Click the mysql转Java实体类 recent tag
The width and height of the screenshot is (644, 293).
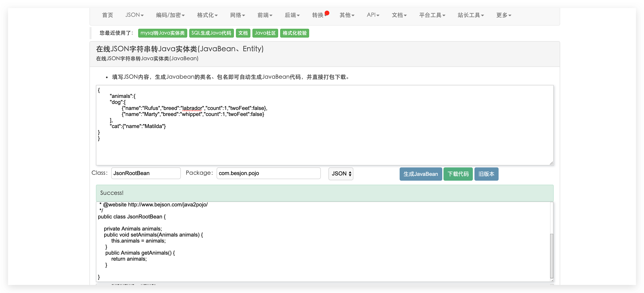[x=162, y=33]
